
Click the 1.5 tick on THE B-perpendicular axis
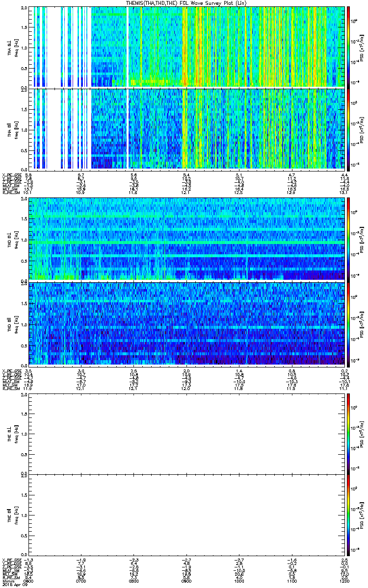[x=24, y=414]
